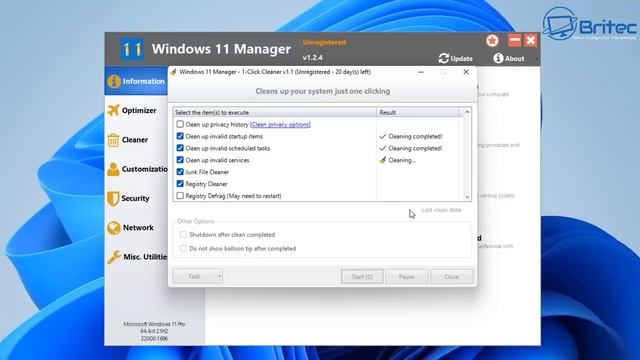This screenshot has width=640, height=360.
Task: Uncheck Clean up invalid services
Action: click(180, 160)
